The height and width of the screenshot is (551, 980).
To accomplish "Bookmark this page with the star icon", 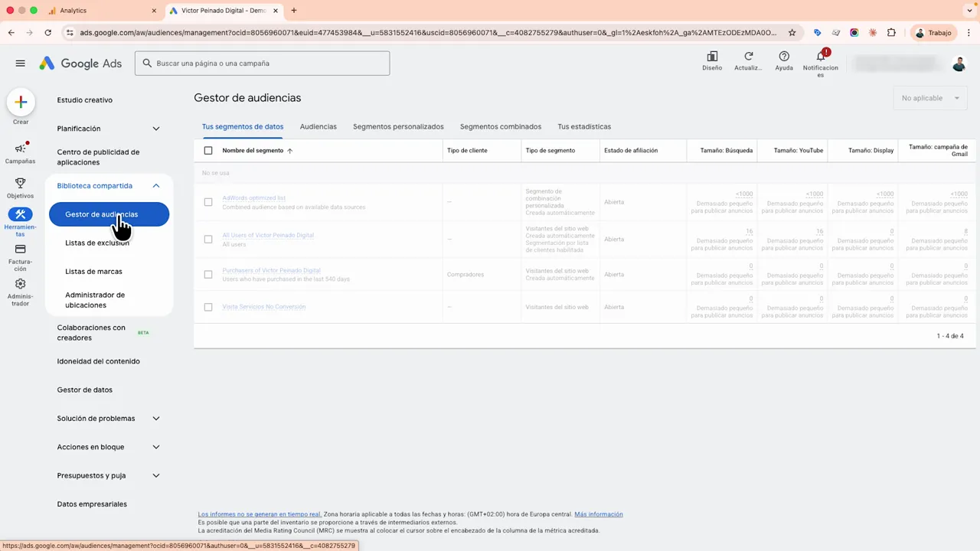I will click(x=792, y=33).
